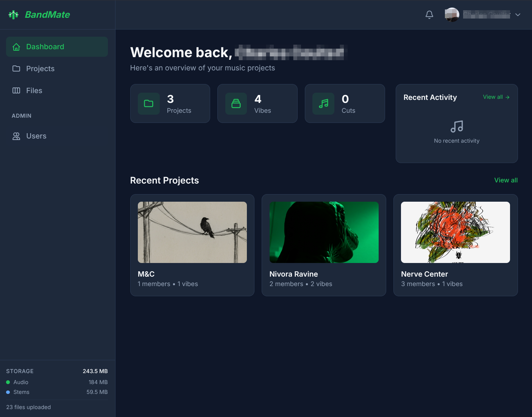This screenshot has width=532, height=417.
Task: Click the green folder icon beside Projects count
Action: tap(148, 104)
